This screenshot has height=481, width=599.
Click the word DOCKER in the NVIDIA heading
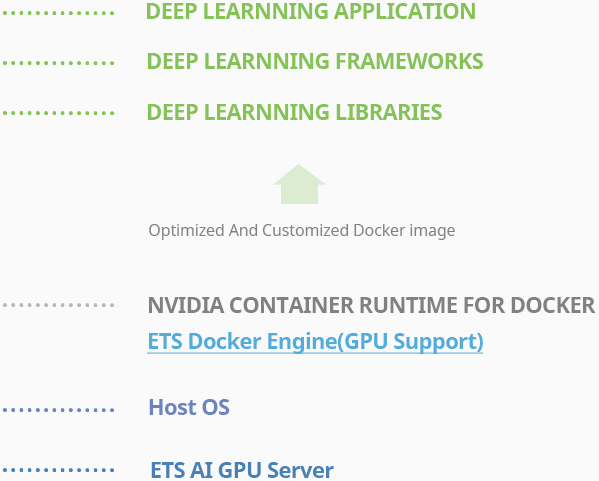point(553,305)
